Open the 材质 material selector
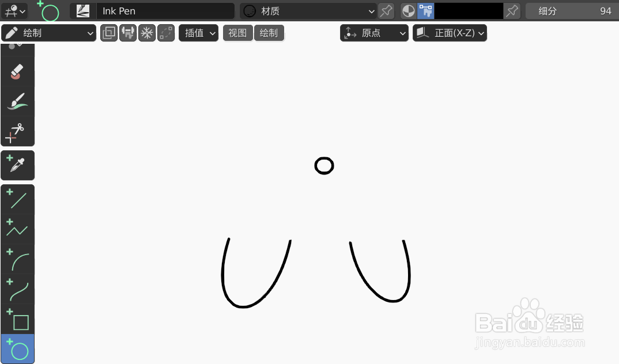 click(x=308, y=11)
